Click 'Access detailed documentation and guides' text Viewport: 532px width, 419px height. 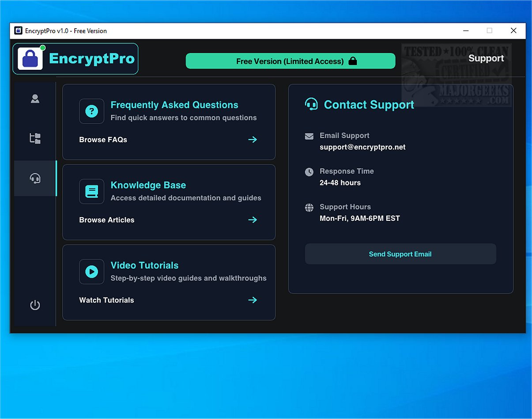186,198
